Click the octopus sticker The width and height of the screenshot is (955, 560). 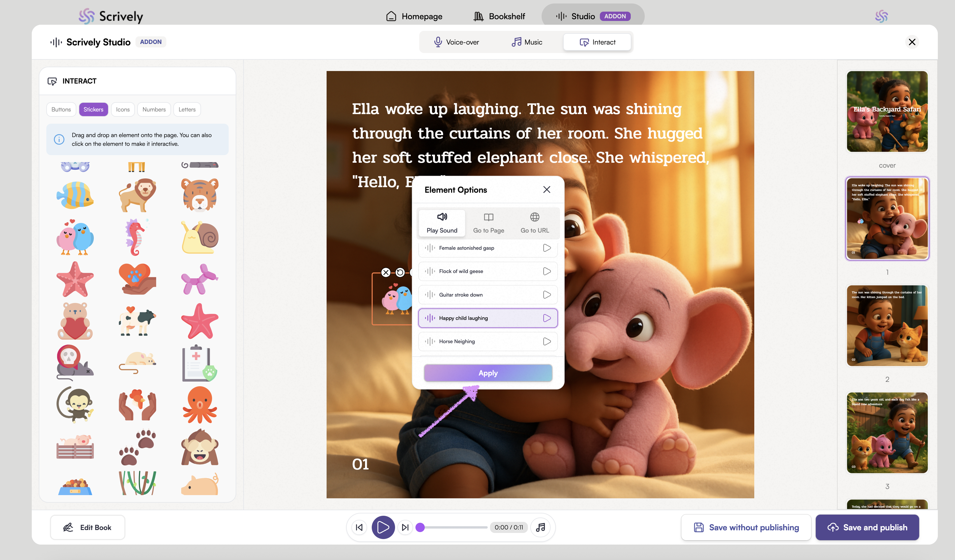(200, 405)
